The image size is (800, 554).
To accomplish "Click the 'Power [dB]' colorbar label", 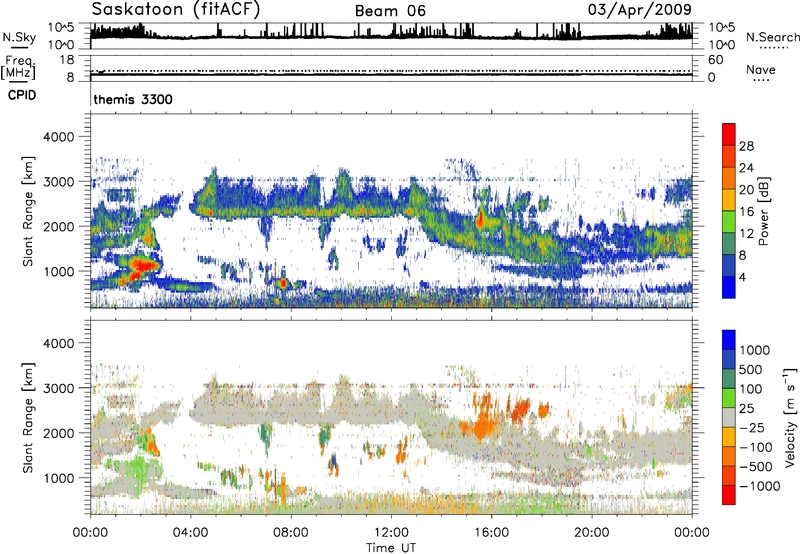I will pos(763,211).
